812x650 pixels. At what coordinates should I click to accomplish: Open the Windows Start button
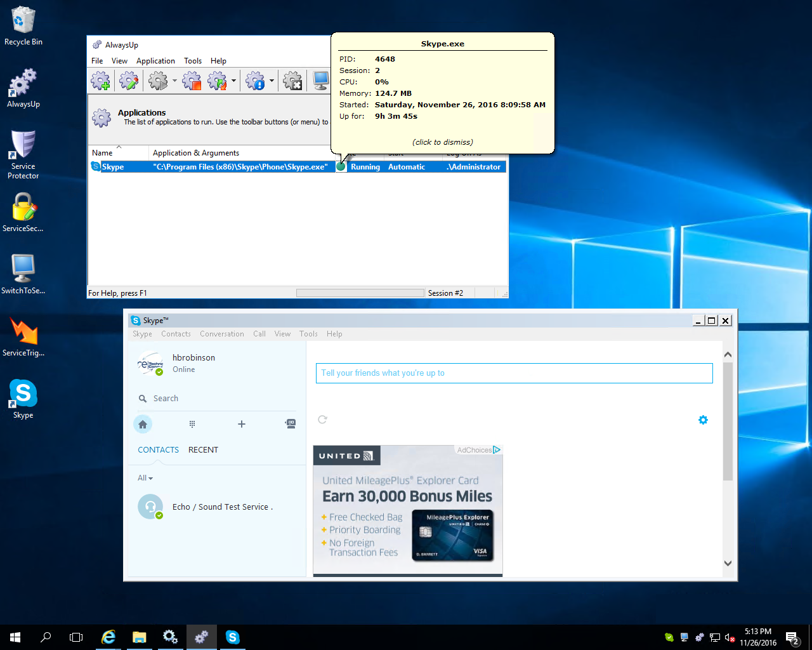(15, 637)
